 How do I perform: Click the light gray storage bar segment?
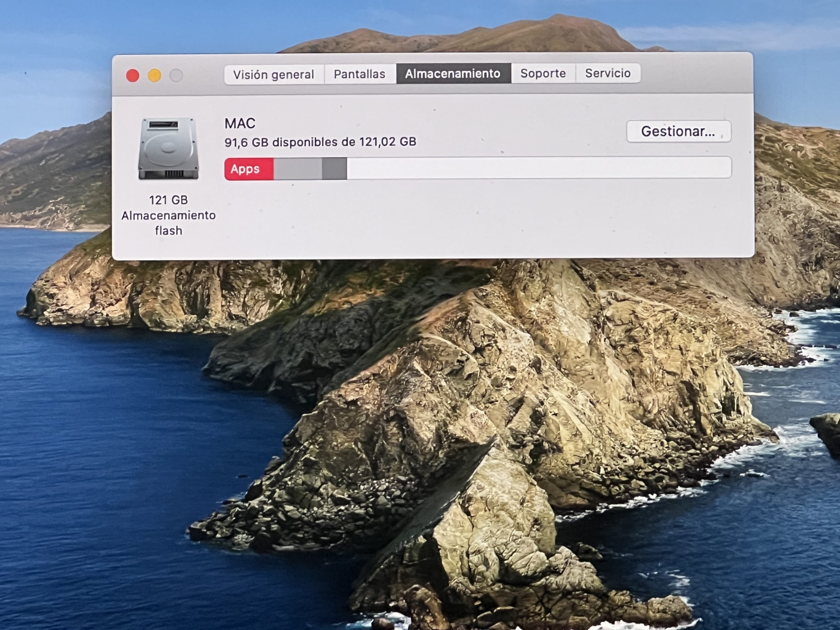tap(297, 169)
